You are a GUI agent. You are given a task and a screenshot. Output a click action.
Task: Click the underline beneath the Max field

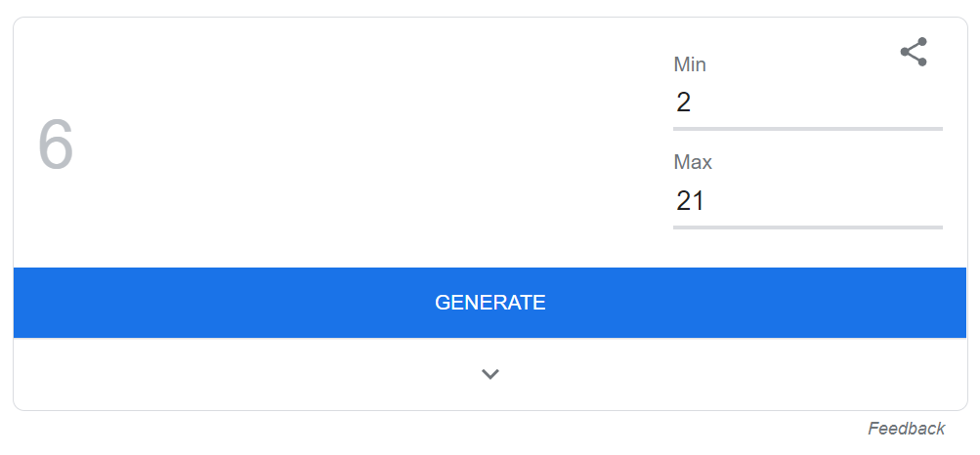click(x=807, y=227)
